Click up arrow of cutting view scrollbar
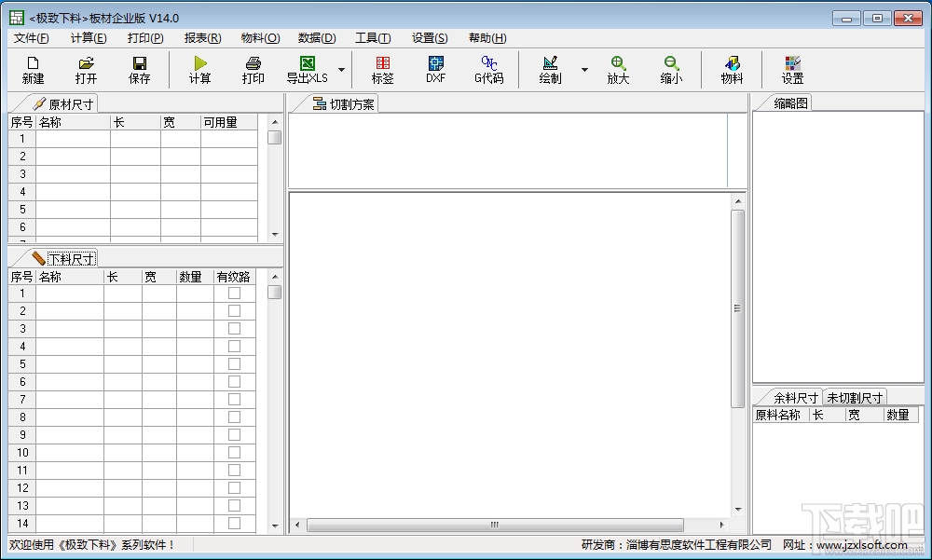The width and height of the screenshot is (932, 560). point(737,201)
